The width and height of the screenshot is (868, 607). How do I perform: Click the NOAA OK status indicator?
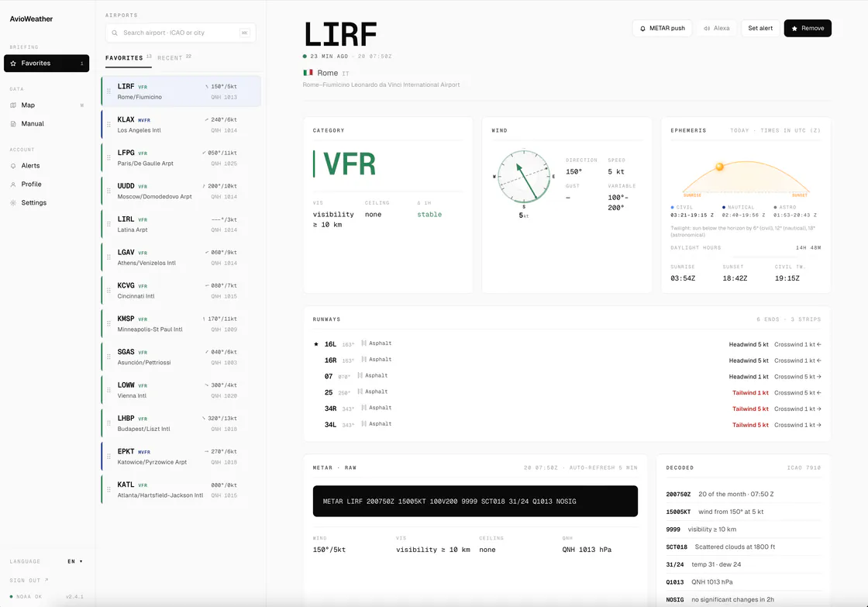point(26,597)
